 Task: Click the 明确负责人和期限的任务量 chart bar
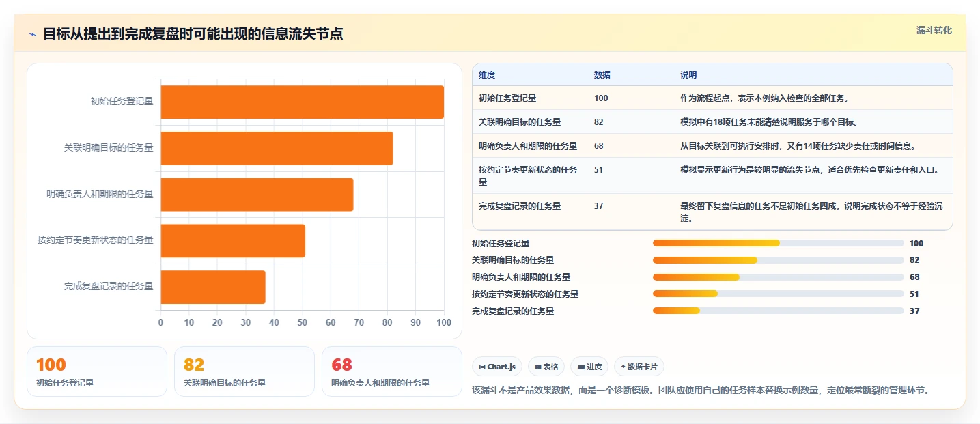tap(257, 195)
